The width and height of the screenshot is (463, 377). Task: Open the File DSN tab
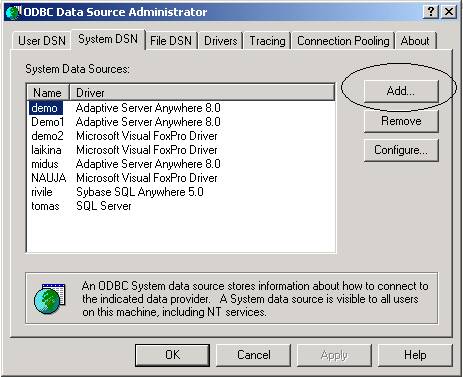pyautogui.click(x=171, y=41)
